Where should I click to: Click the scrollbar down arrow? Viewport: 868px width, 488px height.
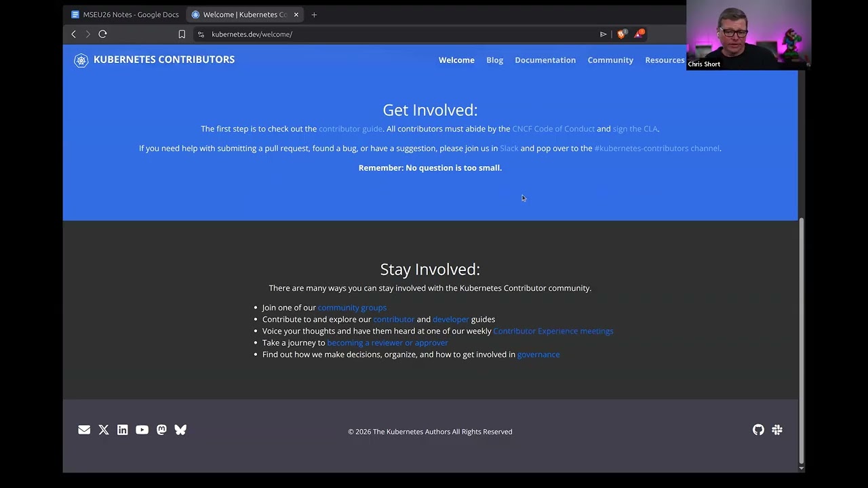[x=801, y=468]
